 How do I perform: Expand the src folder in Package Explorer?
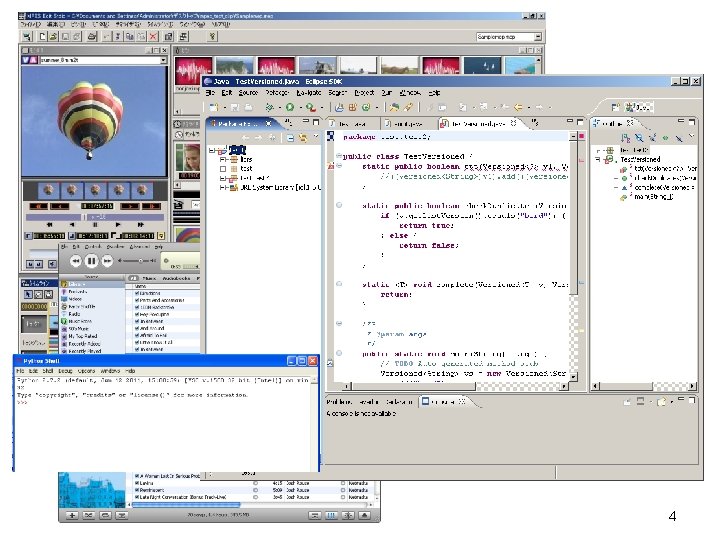coord(222,158)
